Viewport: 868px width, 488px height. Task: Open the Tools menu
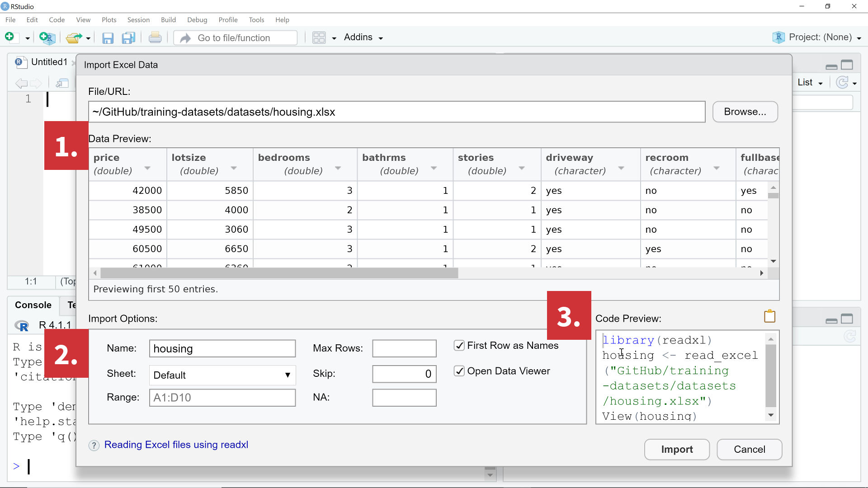click(256, 20)
